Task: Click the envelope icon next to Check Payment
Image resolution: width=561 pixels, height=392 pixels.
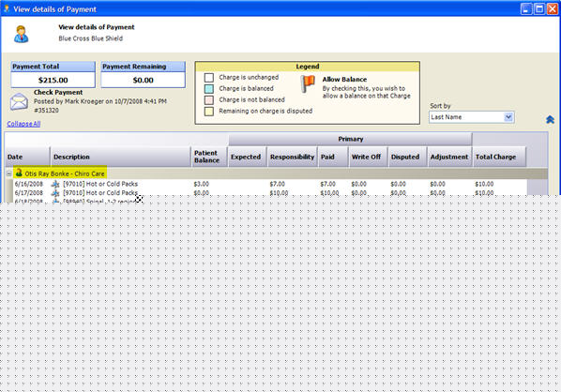Action: 19,101
